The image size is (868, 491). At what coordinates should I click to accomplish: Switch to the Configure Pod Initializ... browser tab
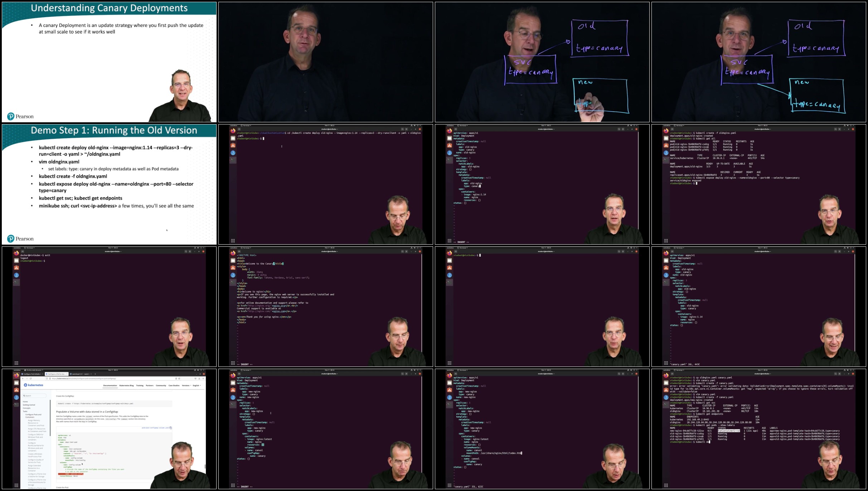[32, 374]
